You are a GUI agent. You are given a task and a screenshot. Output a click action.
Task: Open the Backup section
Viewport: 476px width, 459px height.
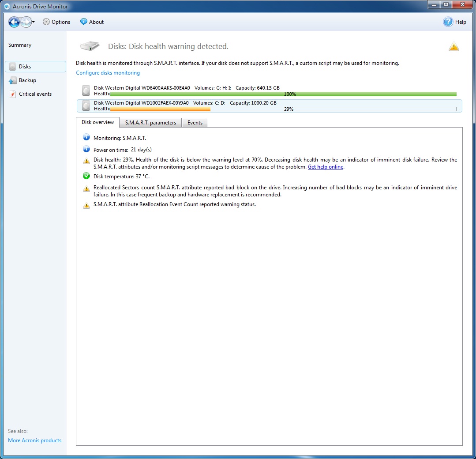27,80
